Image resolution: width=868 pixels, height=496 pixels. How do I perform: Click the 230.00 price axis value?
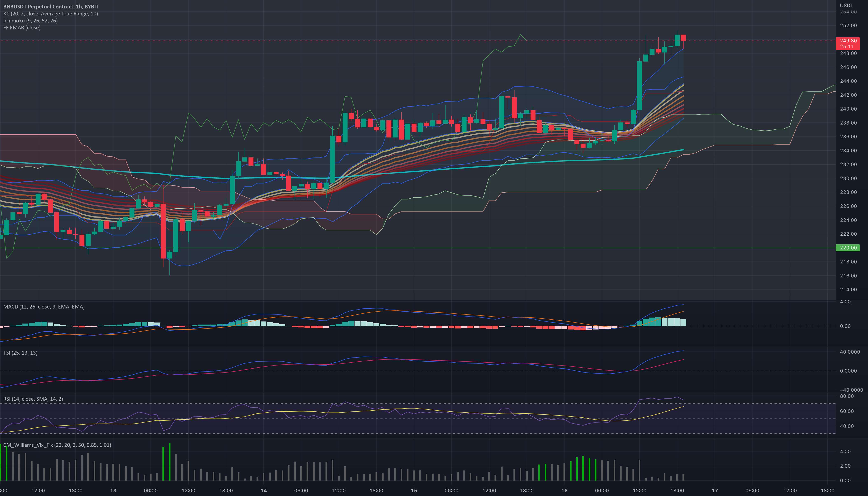pos(848,178)
